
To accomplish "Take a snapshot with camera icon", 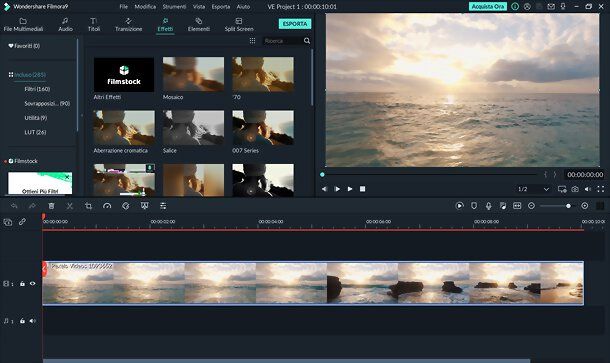I will (x=575, y=189).
